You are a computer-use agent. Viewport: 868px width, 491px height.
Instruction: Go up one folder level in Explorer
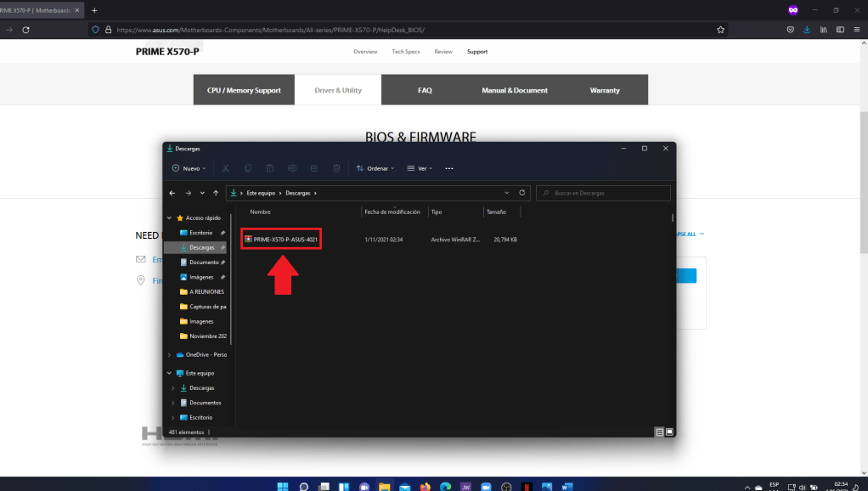coord(216,193)
